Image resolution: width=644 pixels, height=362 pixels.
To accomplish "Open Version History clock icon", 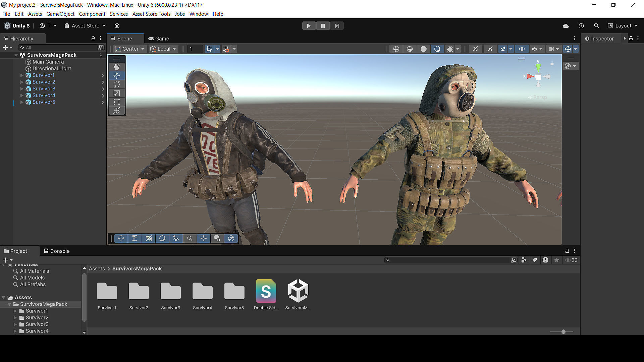I will click(x=581, y=26).
